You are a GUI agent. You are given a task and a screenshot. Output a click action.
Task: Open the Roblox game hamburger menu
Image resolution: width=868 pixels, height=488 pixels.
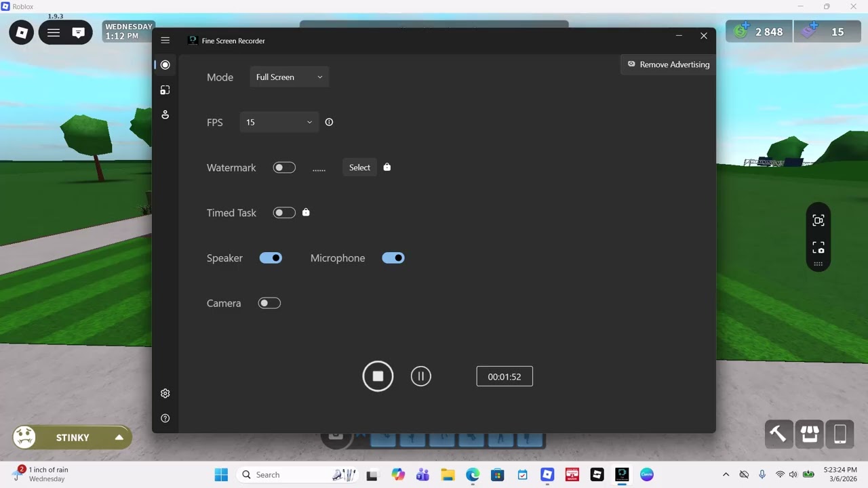pyautogui.click(x=54, y=33)
